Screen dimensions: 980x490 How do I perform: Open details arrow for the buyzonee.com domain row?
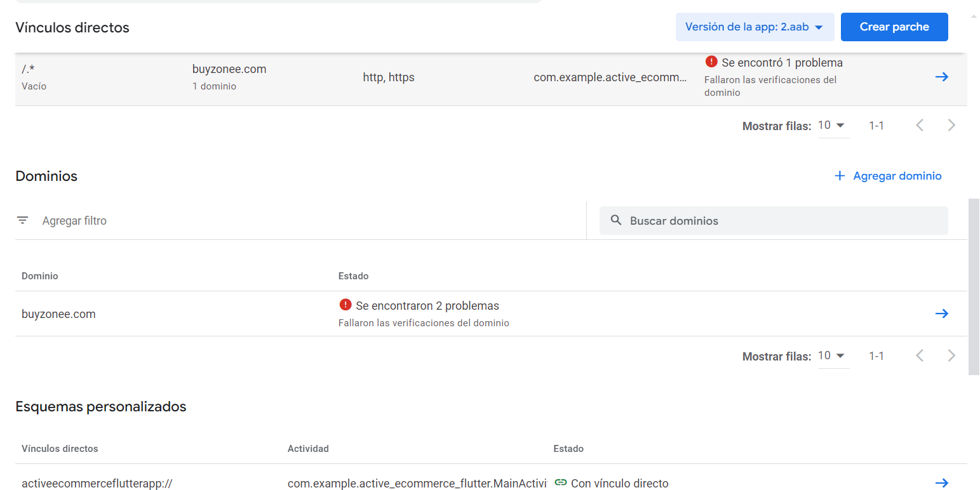tap(941, 314)
